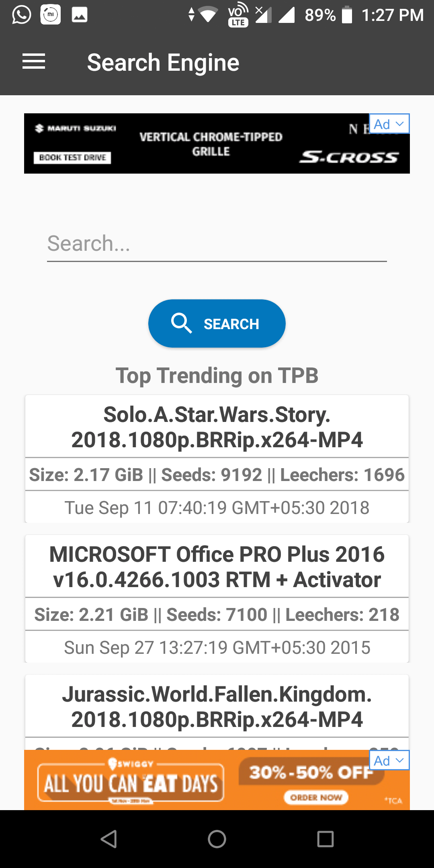The image size is (434, 868).
Task: Tap Book Test Drive in the Suzuki ad
Action: point(72,158)
